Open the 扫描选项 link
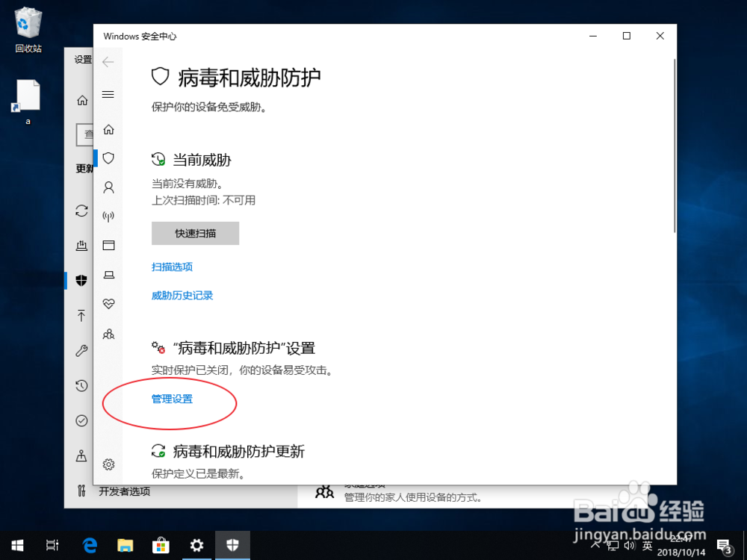The height and width of the screenshot is (560, 747). tap(172, 267)
